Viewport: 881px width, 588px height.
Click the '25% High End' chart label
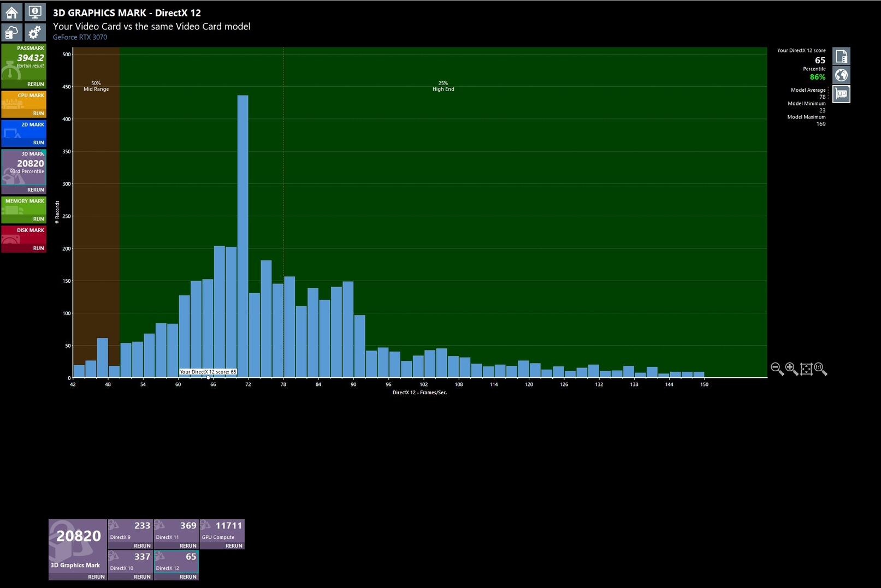[x=443, y=86]
